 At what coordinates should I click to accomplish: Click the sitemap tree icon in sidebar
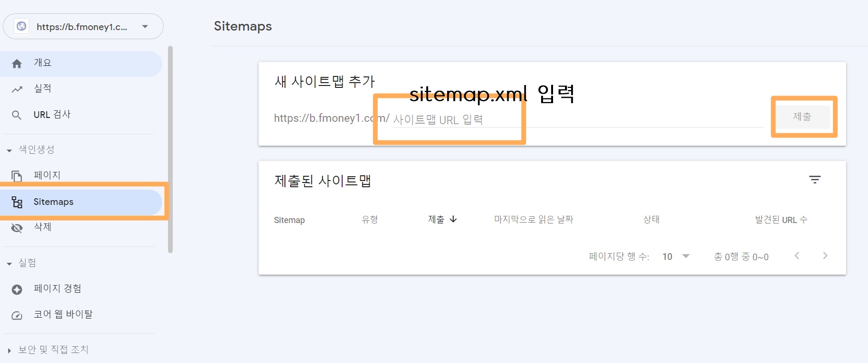point(17,202)
